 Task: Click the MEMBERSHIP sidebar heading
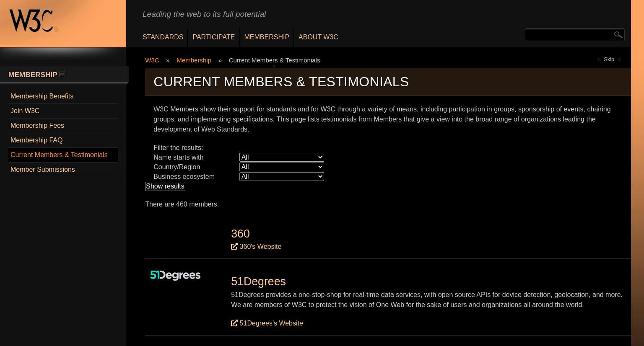coord(33,75)
